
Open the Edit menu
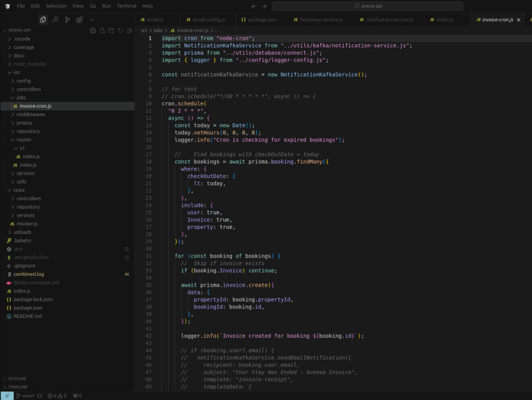pos(35,6)
